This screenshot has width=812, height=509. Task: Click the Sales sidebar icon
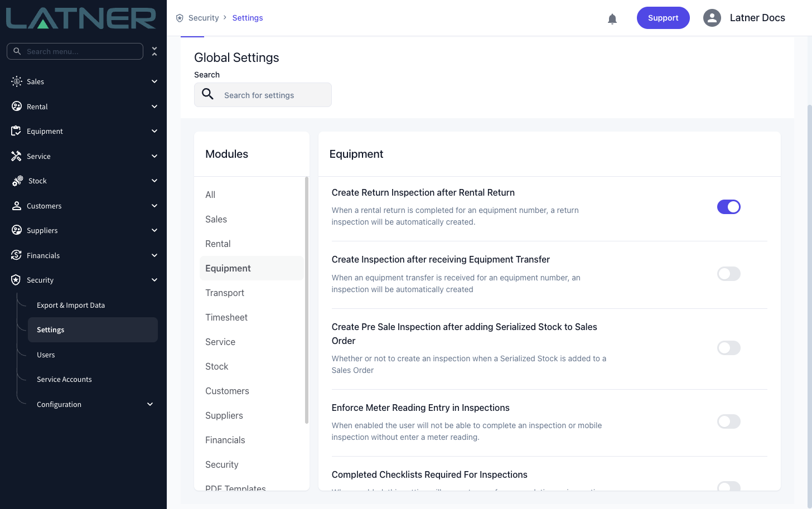(x=17, y=81)
